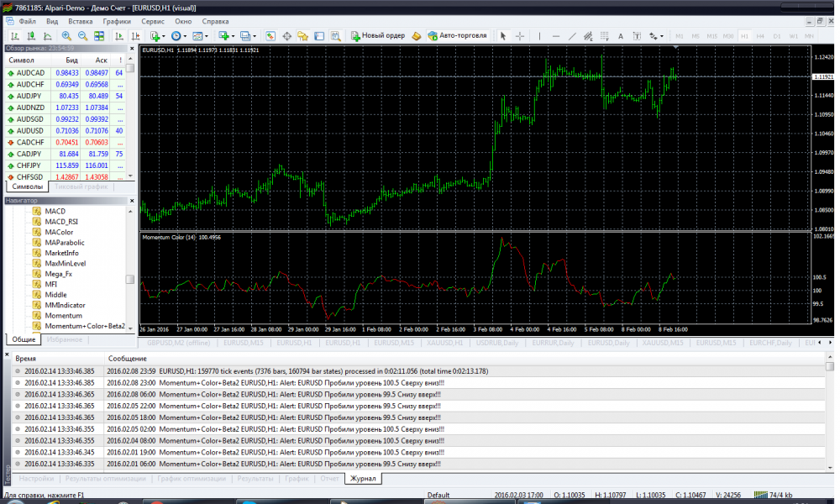840x504 pixels.
Task: Zoom in on the chart
Action: pos(66,36)
